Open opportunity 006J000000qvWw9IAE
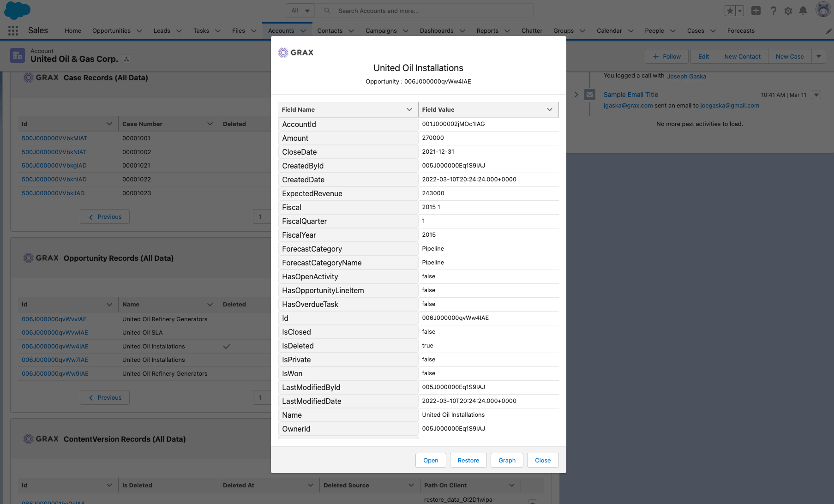The image size is (834, 504). click(x=55, y=373)
